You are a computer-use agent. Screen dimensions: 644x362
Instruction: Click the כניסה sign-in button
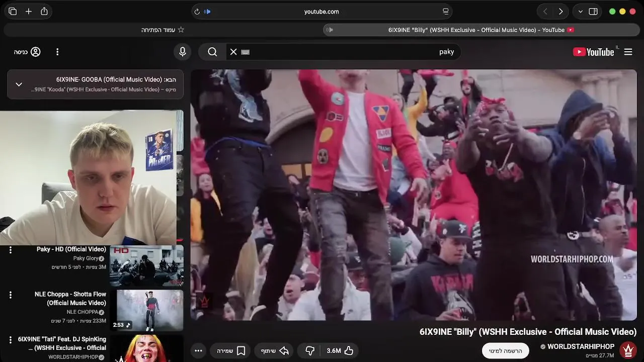(27, 52)
